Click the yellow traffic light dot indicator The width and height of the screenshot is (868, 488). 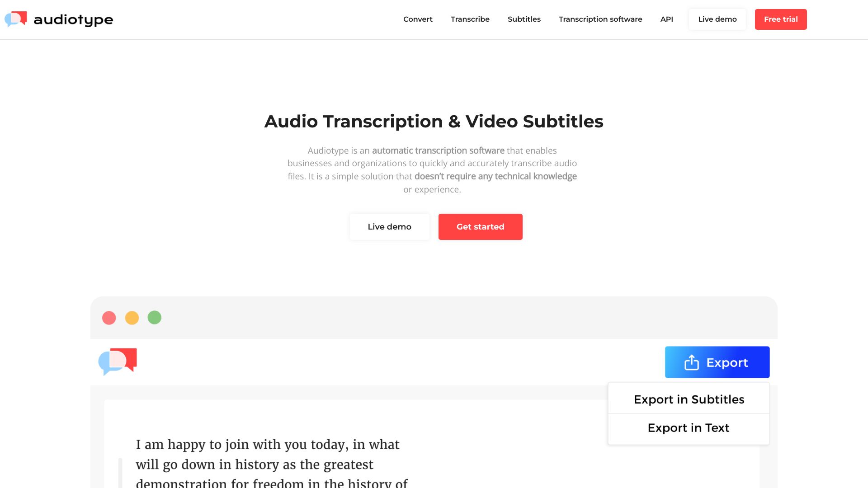132,317
